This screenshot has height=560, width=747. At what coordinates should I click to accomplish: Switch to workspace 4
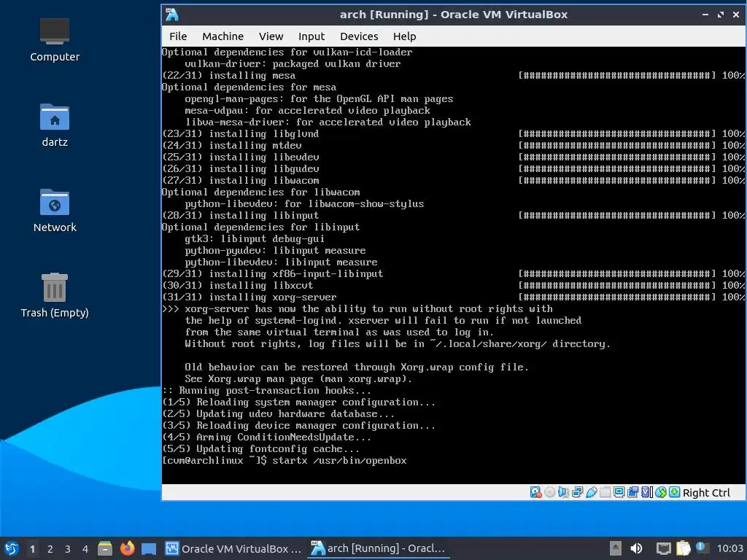(85, 548)
